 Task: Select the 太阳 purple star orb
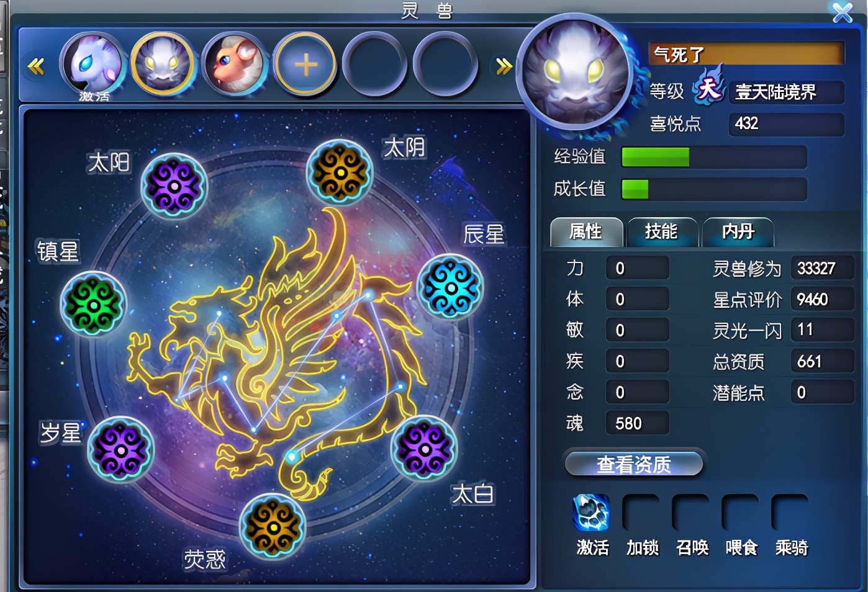coord(174,186)
